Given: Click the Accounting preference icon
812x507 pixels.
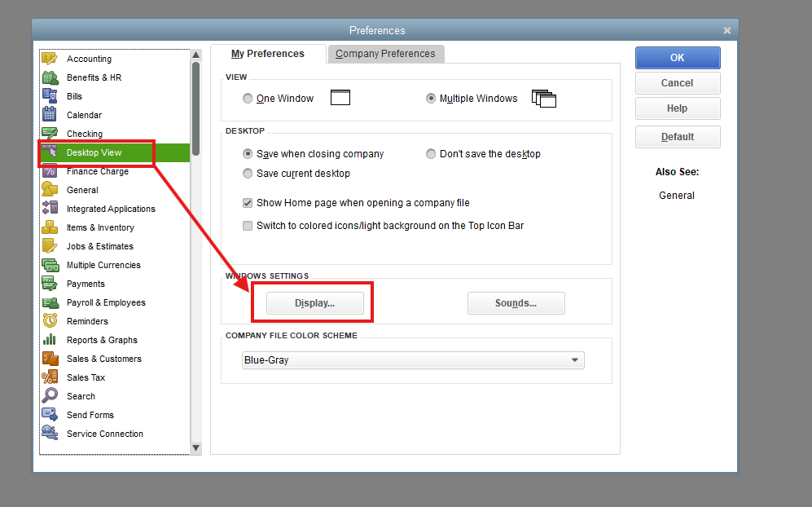Looking at the screenshot, I should [50, 59].
